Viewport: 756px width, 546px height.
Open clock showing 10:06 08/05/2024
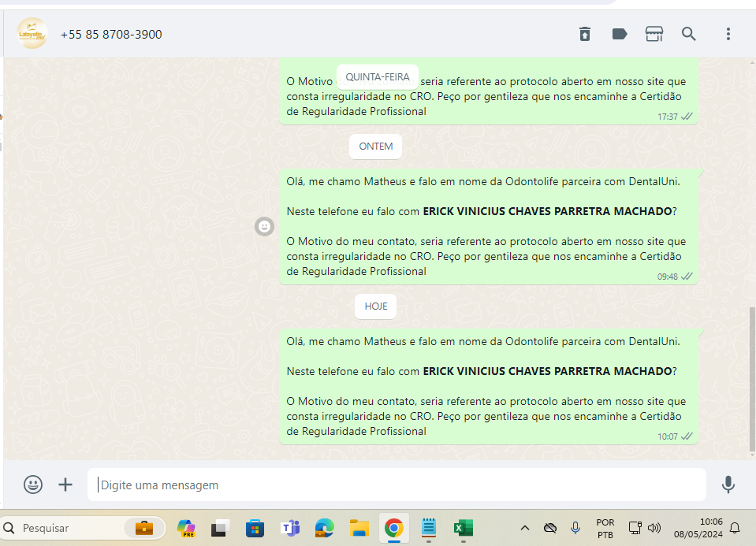[x=698, y=528]
